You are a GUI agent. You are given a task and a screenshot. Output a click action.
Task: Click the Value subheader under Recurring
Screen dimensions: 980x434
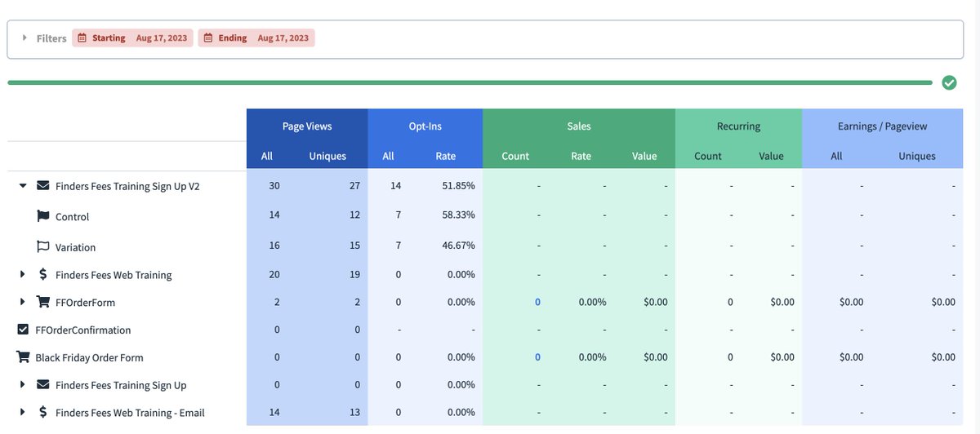771,156
